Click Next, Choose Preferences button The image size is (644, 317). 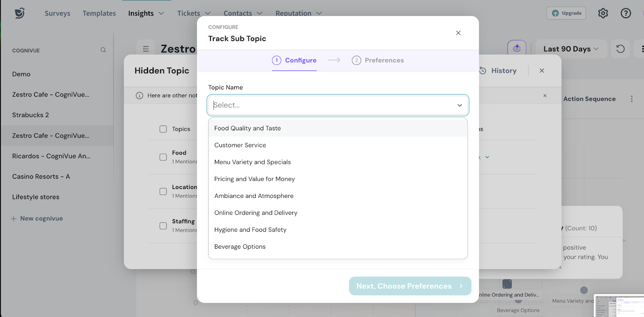pos(410,286)
